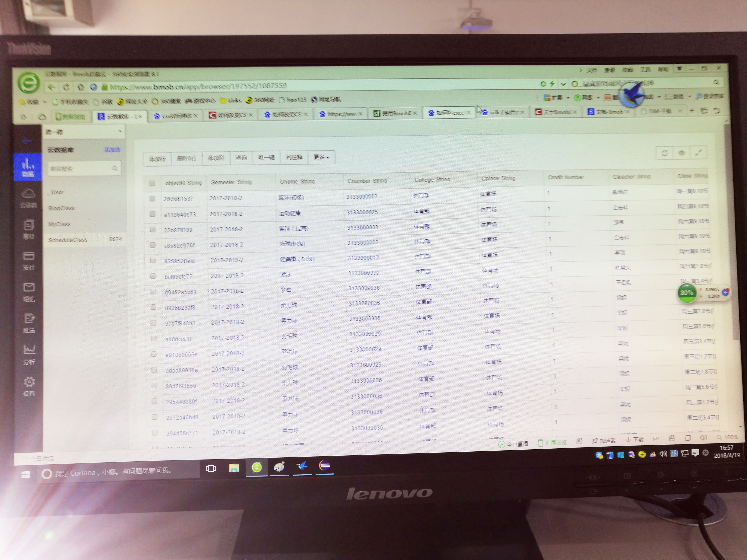Toggle the select-all header checkbox
Viewport: 747px width, 560px height.
coord(152,183)
